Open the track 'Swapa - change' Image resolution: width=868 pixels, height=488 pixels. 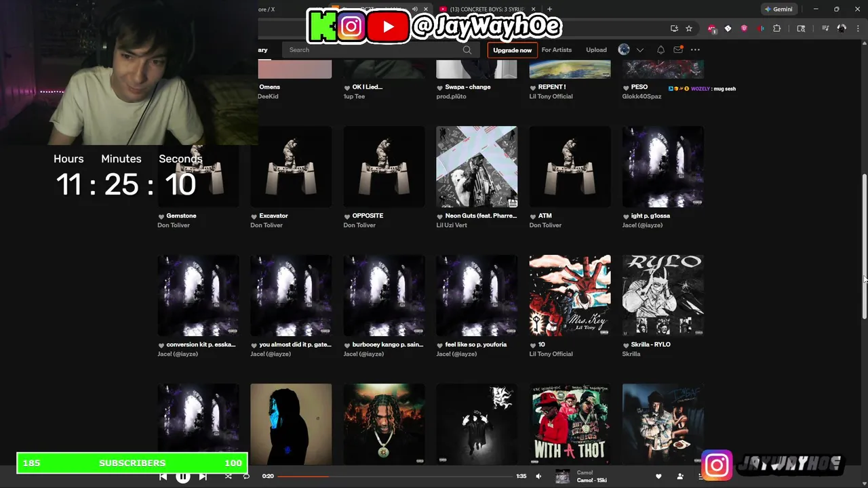tap(467, 87)
